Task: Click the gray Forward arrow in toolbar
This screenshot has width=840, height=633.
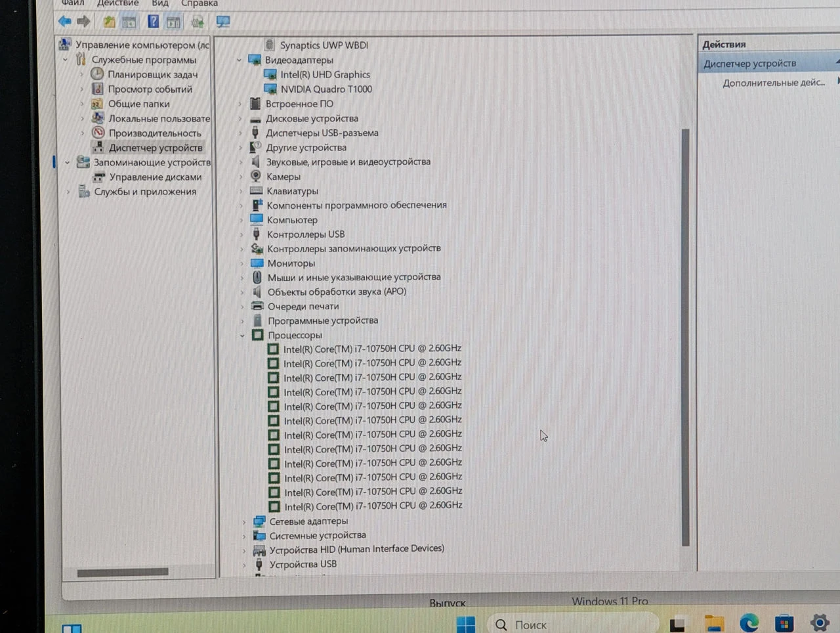Action: 83,22
